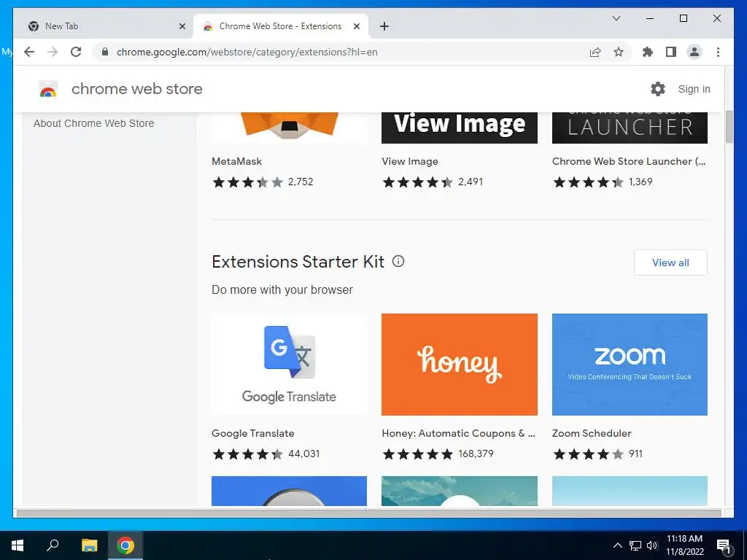Open the taskbar clock and date
Screen dimensions: 747x560
tap(684, 545)
